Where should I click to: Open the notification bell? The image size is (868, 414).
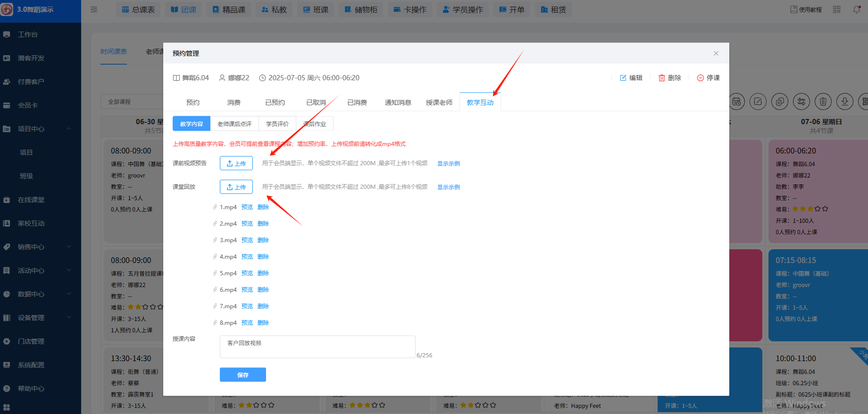pos(857,9)
